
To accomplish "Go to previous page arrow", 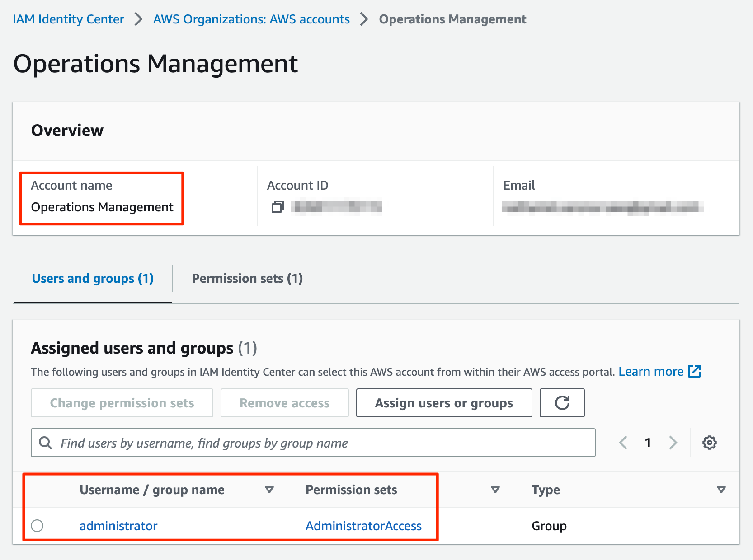I will click(x=623, y=443).
